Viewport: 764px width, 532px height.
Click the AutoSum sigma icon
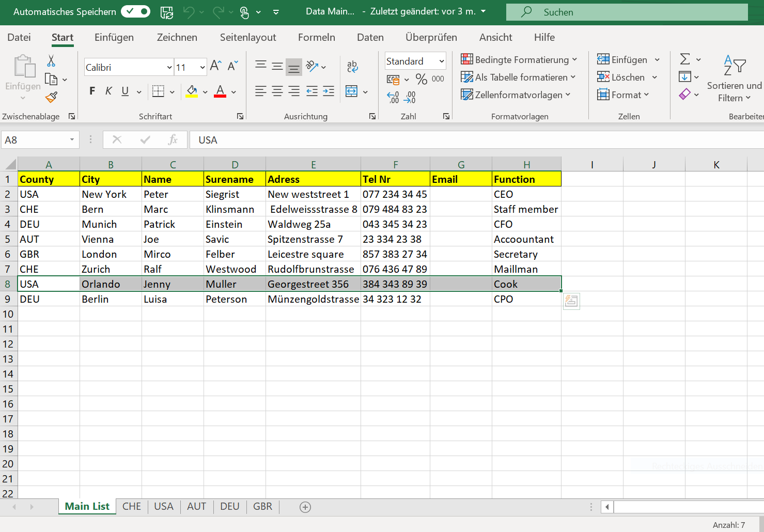[x=685, y=59]
